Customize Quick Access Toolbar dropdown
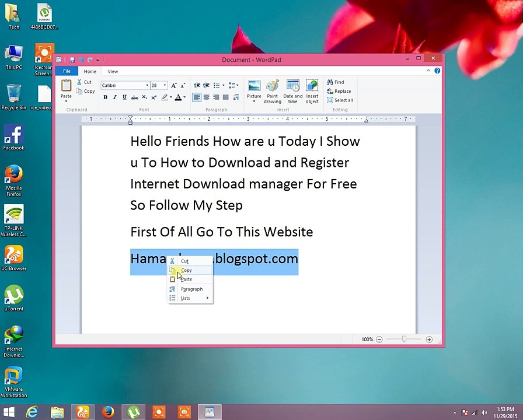This screenshot has height=420, width=523. [97, 60]
